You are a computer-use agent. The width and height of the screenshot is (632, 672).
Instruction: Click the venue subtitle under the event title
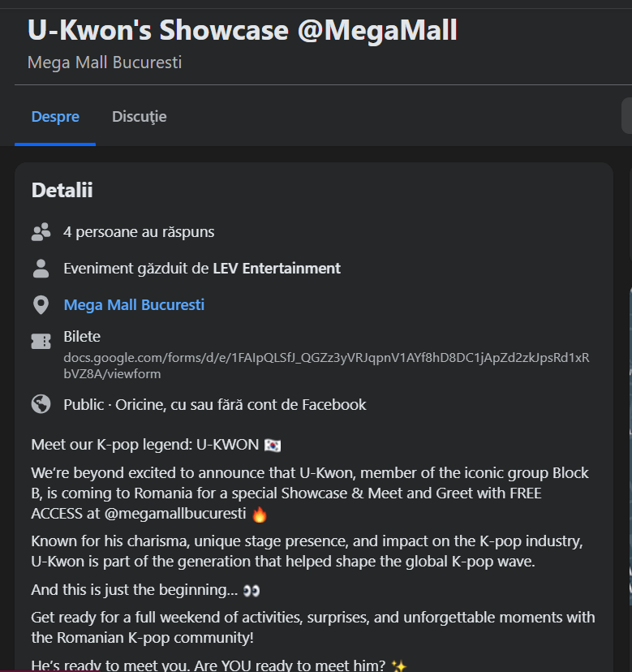pos(105,62)
